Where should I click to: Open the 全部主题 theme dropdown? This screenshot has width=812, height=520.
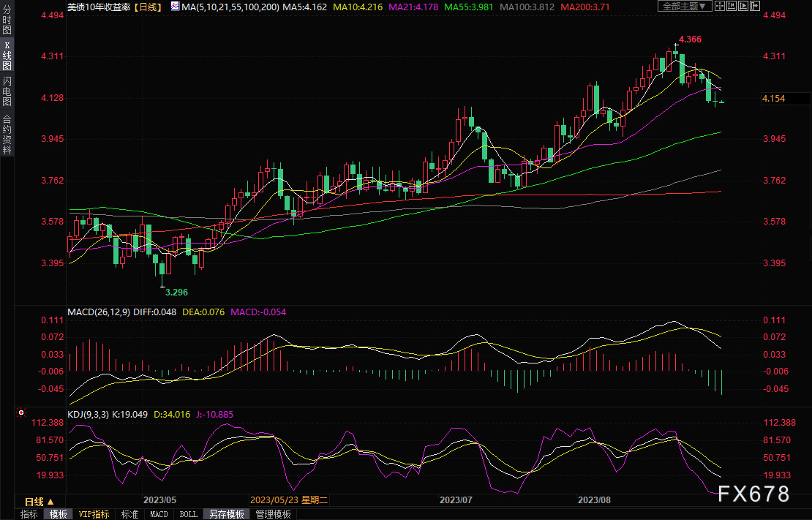pos(685,7)
